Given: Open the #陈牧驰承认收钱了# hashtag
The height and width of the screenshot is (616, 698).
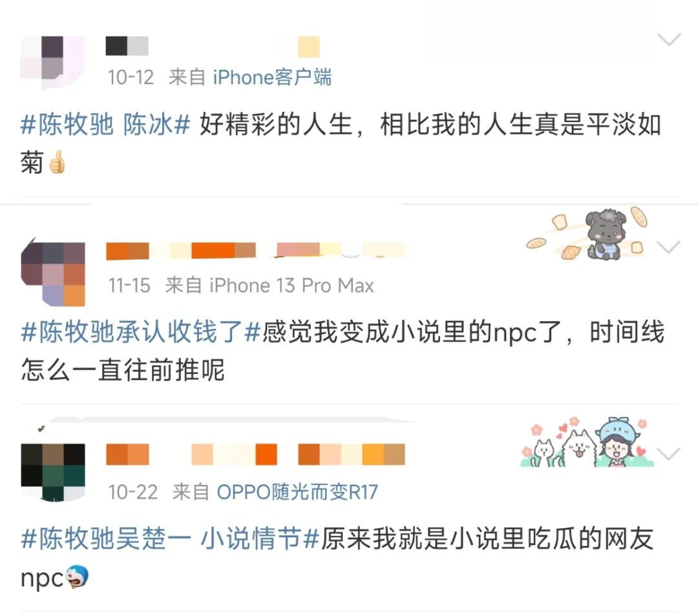Looking at the screenshot, I should click(x=141, y=332).
